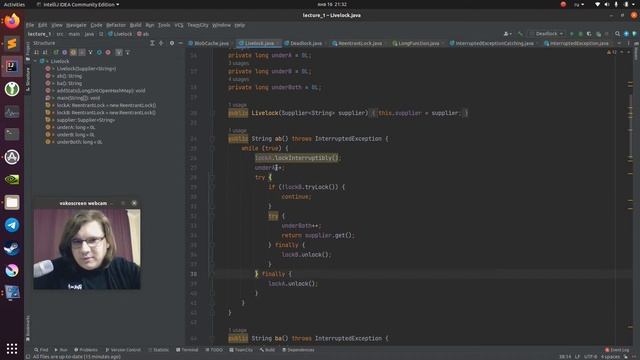The image size is (640, 360).
Task: Open the TeamCity menu
Action: [198, 25]
